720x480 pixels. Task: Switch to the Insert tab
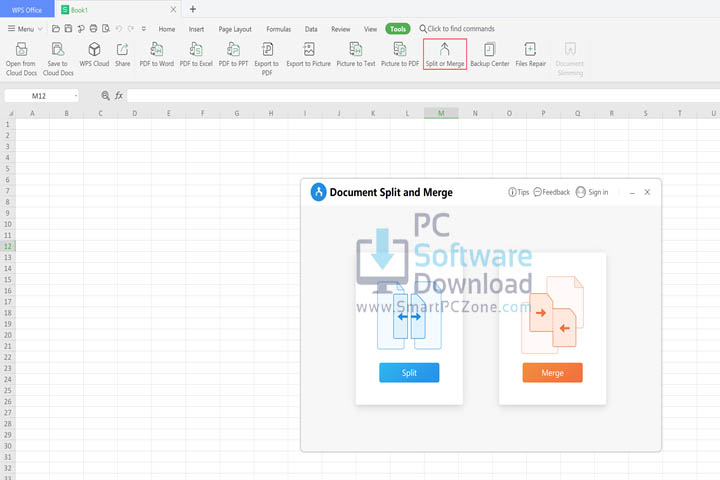[196, 29]
